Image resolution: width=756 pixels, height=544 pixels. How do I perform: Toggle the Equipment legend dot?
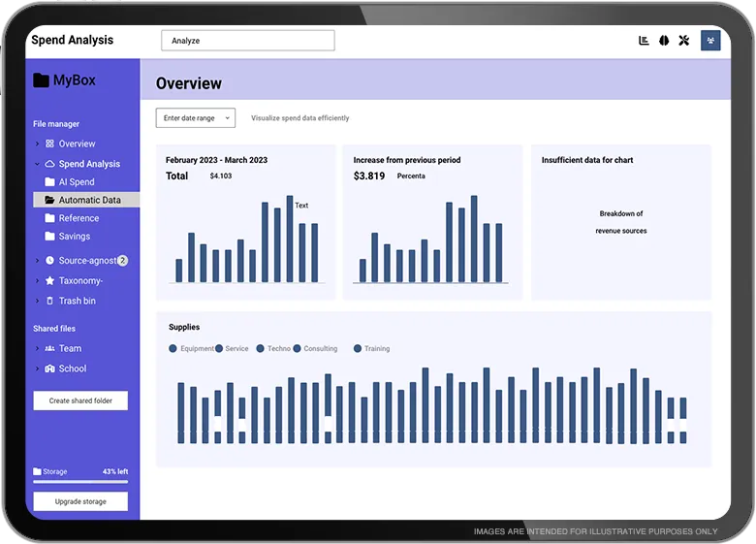point(173,348)
